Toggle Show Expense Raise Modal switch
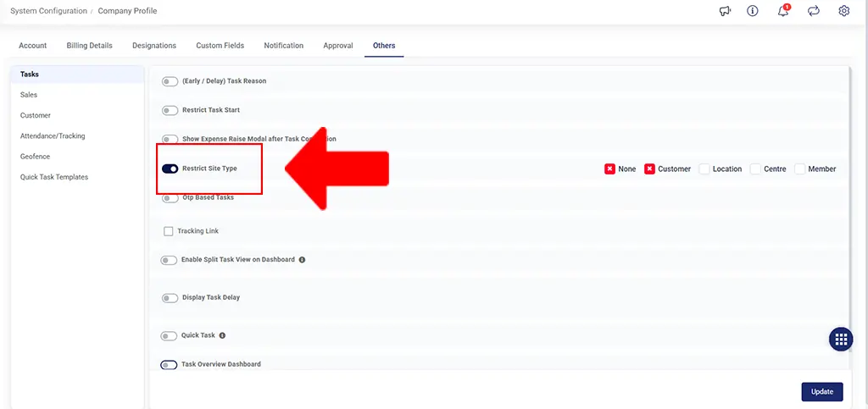Image resolution: width=868 pixels, height=409 pixels. 170,139
